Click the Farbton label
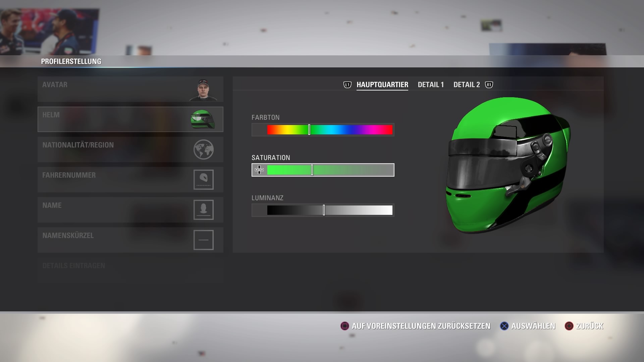This screenshot has width=644, height=362. click(266, 118)
